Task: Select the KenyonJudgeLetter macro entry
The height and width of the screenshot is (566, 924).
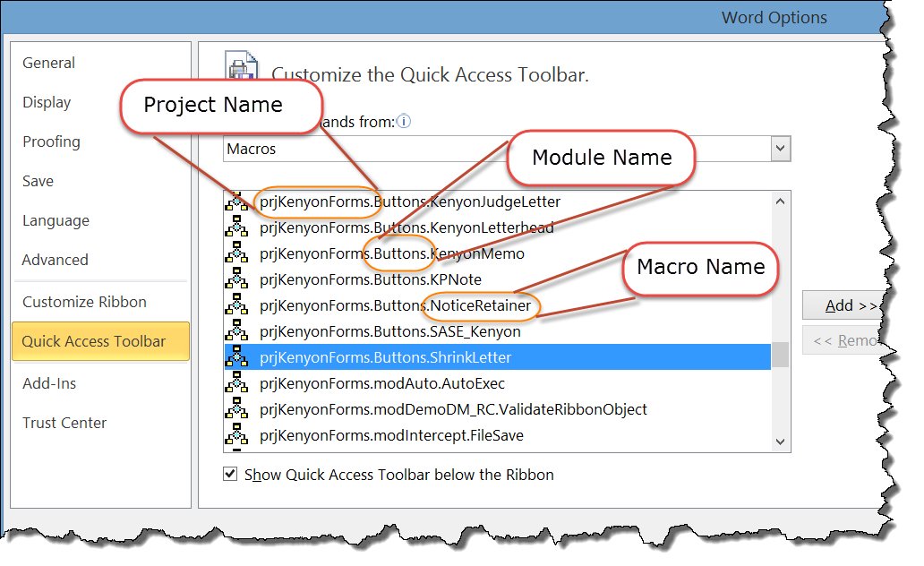Action: [497, 202]
